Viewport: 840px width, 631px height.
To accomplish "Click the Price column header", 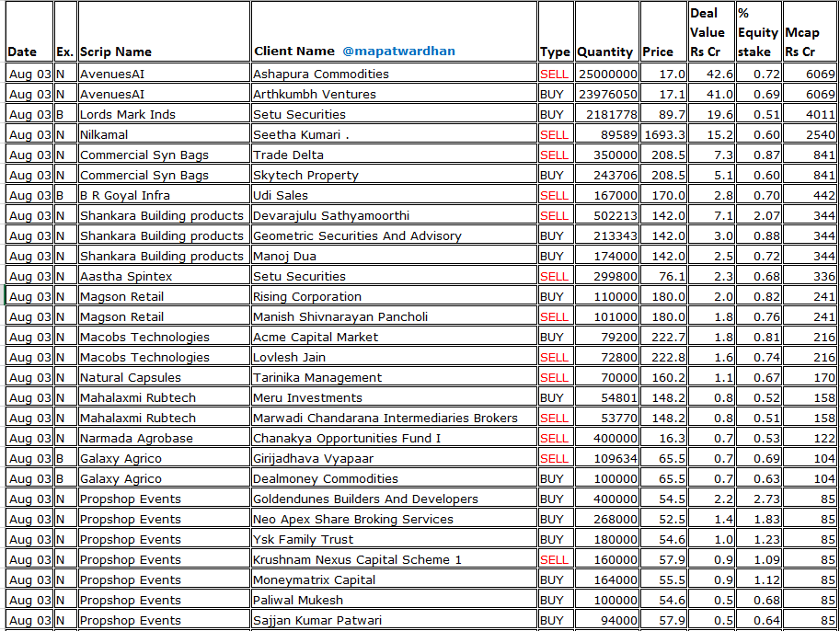I will click(x=657, y=52).
